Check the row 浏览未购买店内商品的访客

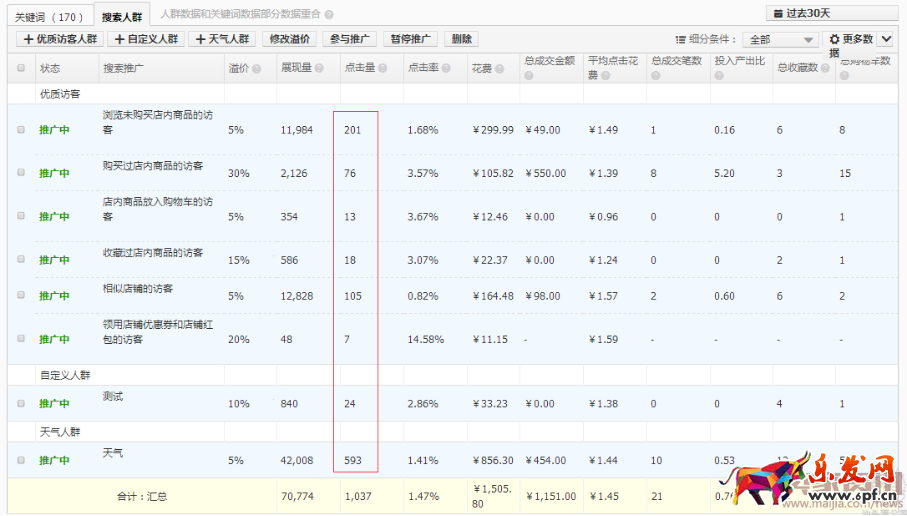click(x=21, y=130)
